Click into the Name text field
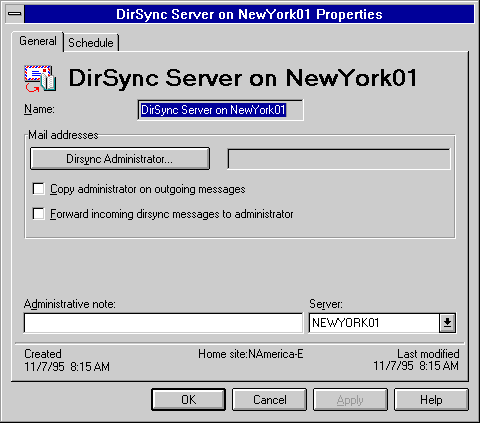 (x=220, y=110)
